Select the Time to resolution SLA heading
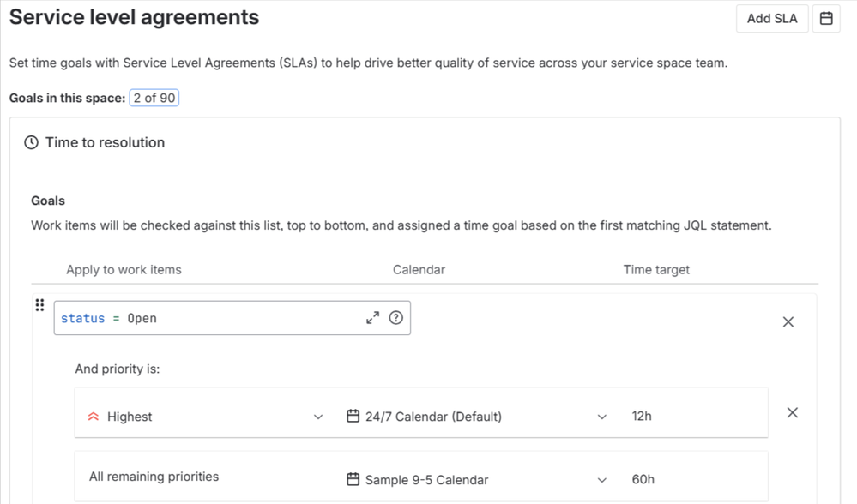 pos(105,142)
